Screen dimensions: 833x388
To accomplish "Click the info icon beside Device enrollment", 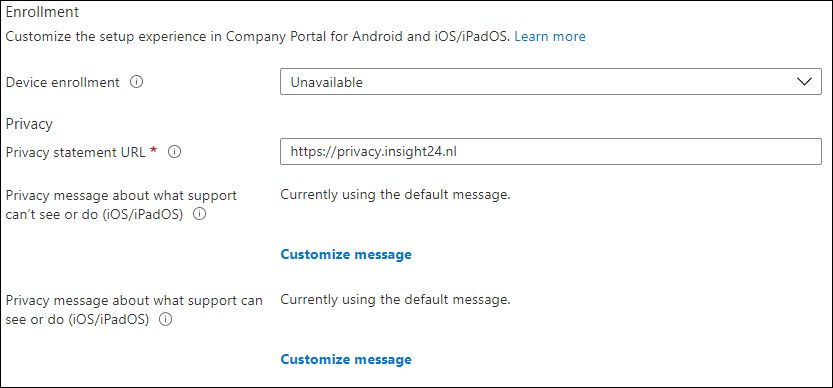I will pyautogui.click(x=137, y=82).
